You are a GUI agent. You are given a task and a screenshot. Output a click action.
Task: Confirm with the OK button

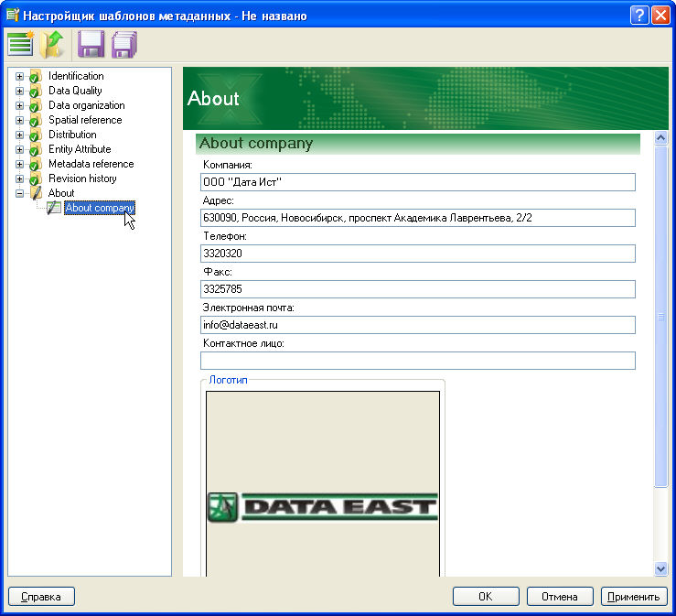[486, 597]
